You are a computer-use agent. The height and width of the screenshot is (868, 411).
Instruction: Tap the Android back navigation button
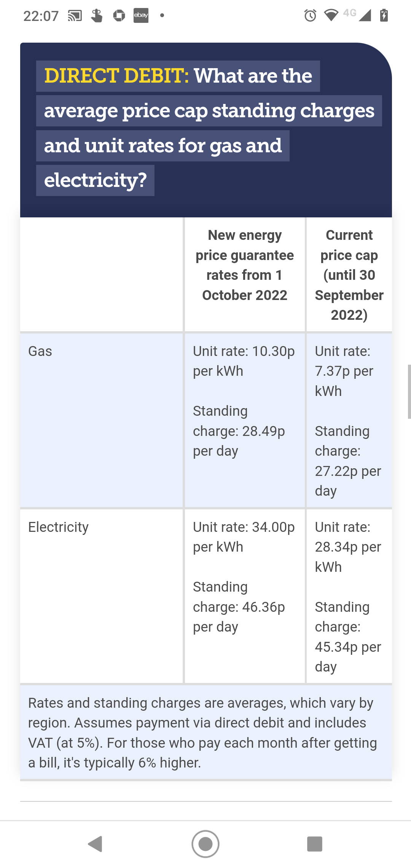[96, 844]
